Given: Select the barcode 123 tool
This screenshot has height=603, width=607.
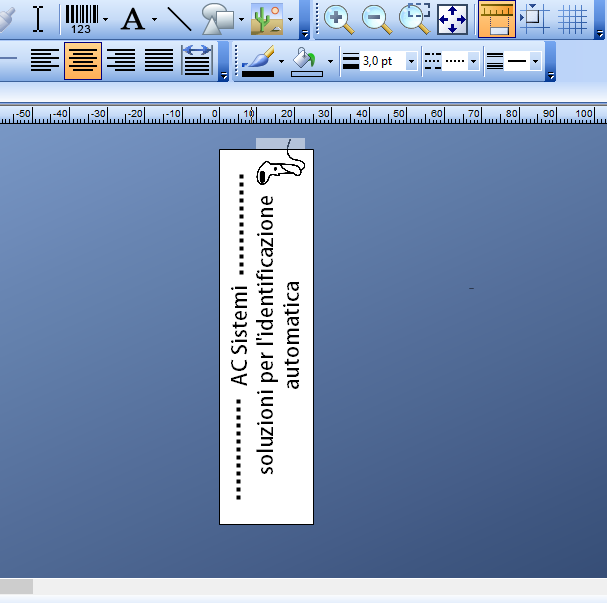Looking at the screenshot, I should (x=82, y=19).
